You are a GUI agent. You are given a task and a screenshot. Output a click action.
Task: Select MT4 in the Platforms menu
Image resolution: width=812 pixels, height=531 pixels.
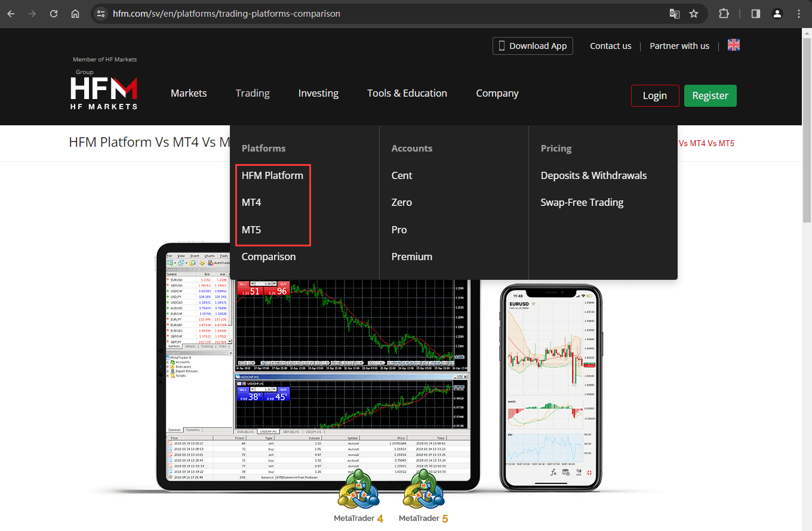click(x=251, y=202)
